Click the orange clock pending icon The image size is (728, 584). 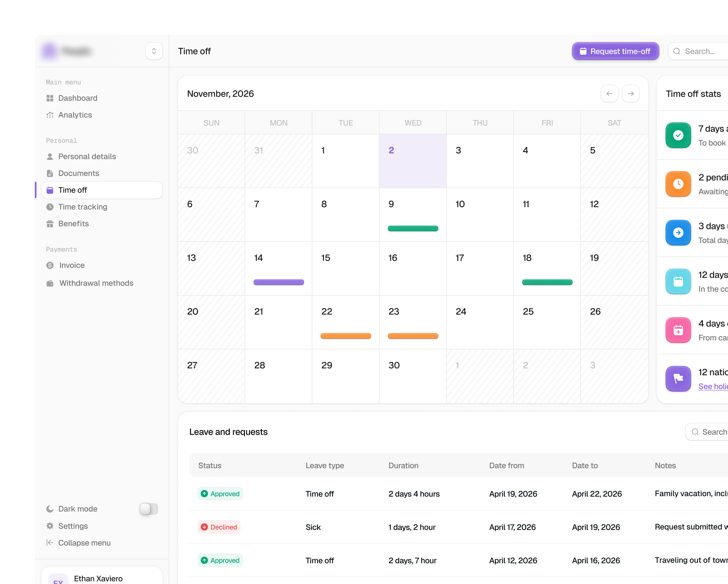pyautogui.click(x=678, y=184)
